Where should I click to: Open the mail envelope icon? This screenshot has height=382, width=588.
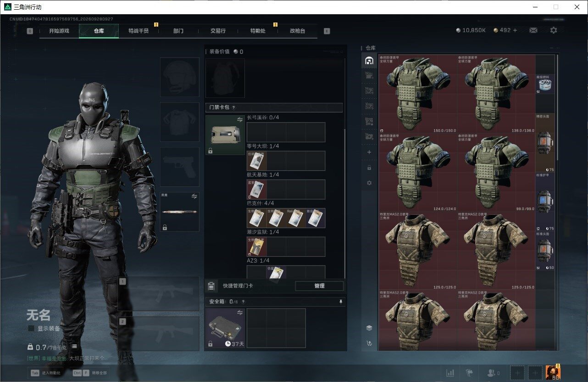point(533,30)
